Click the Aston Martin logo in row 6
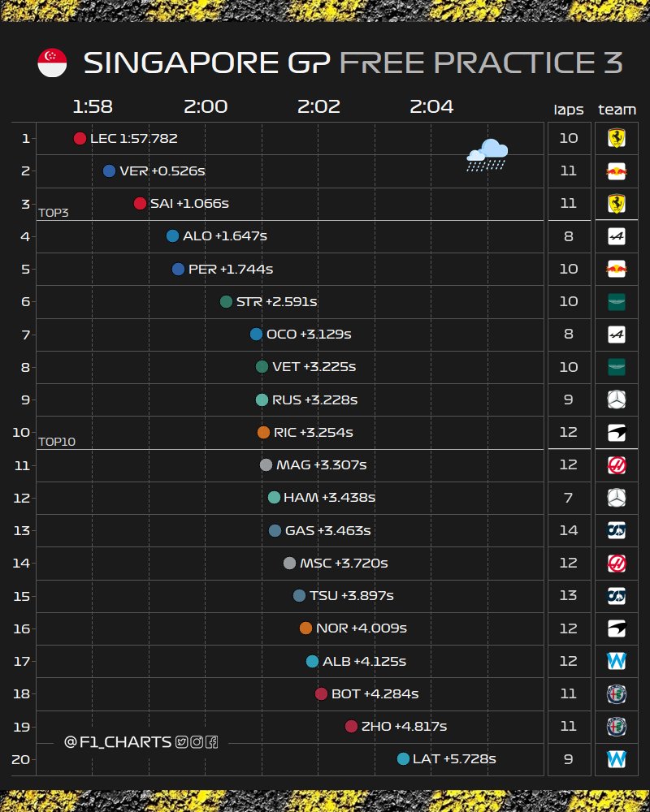This screenshot has width=650, height=812. (x=617, y=301)
